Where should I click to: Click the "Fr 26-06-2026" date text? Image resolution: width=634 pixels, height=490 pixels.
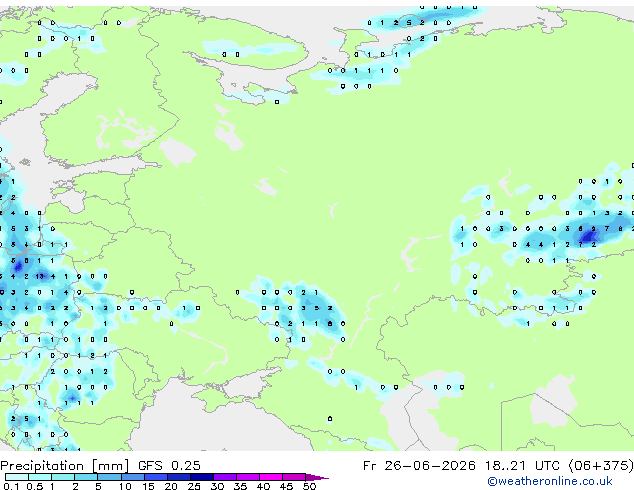coord(419,466)
